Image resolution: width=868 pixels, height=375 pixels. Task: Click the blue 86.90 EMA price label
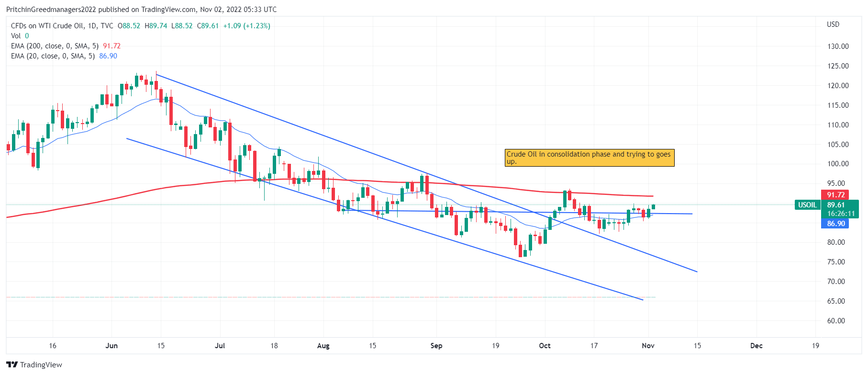(835, 223)
